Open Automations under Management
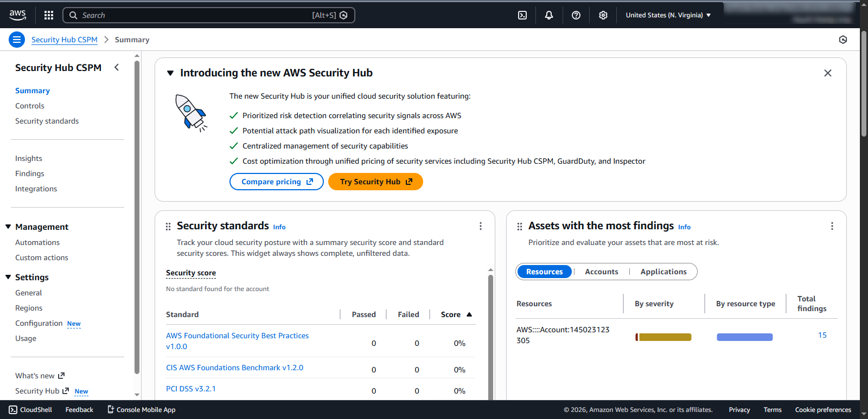 point(37,242)
